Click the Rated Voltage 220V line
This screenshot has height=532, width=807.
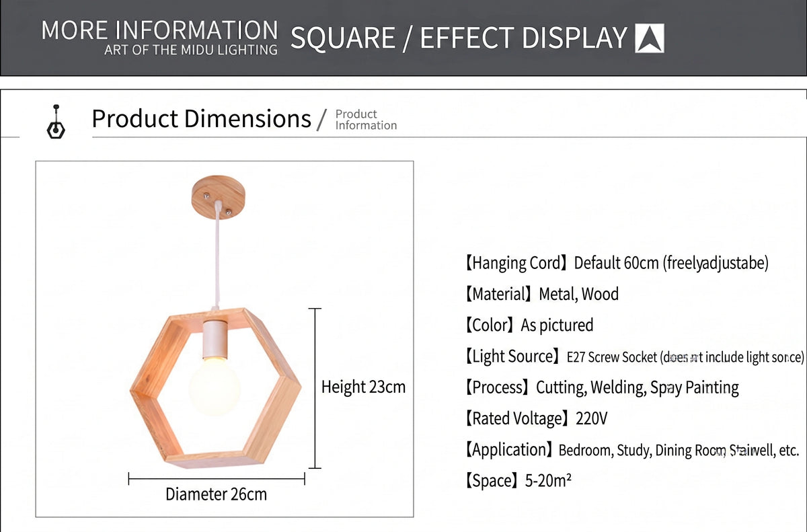pos(536,418)
